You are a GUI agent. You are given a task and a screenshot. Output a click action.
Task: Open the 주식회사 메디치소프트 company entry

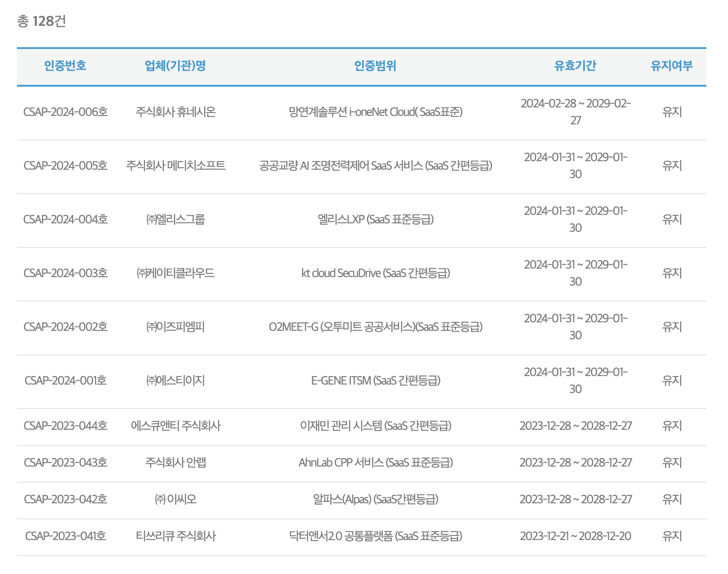point(176,165)
